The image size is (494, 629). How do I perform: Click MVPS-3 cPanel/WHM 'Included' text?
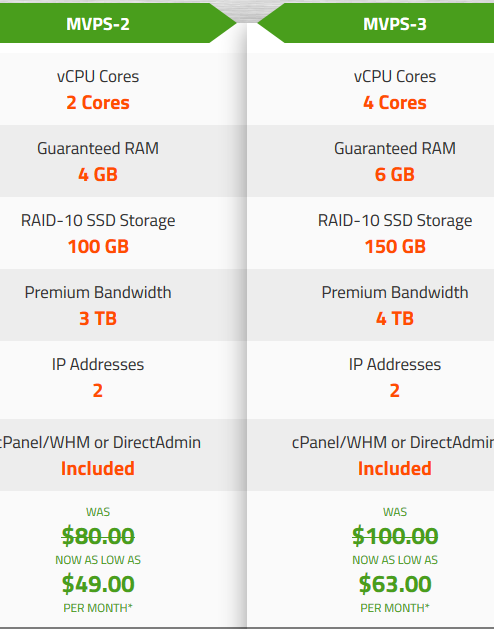(x=395, y=469)
